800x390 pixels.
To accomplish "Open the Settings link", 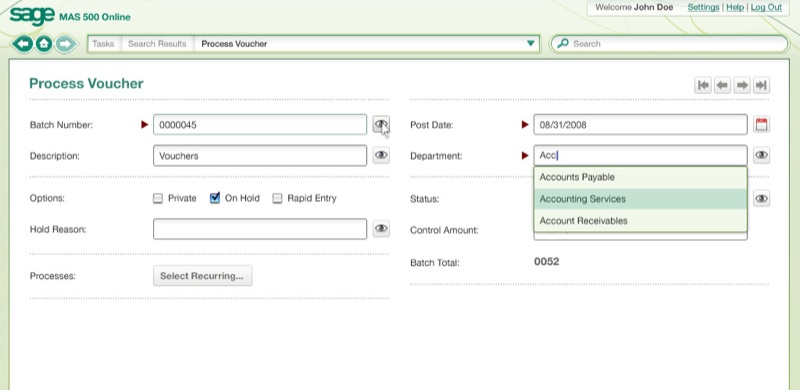I will [703, 7].
